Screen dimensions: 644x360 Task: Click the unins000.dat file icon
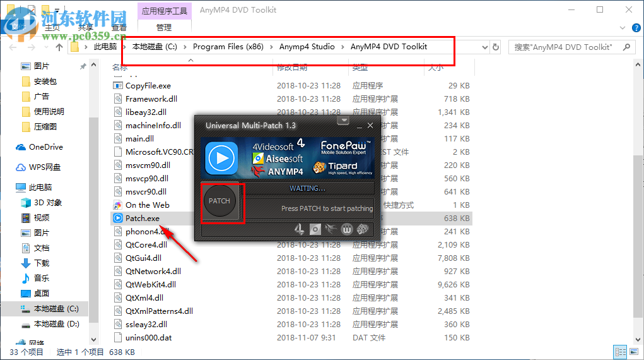[x=118, y=337]
